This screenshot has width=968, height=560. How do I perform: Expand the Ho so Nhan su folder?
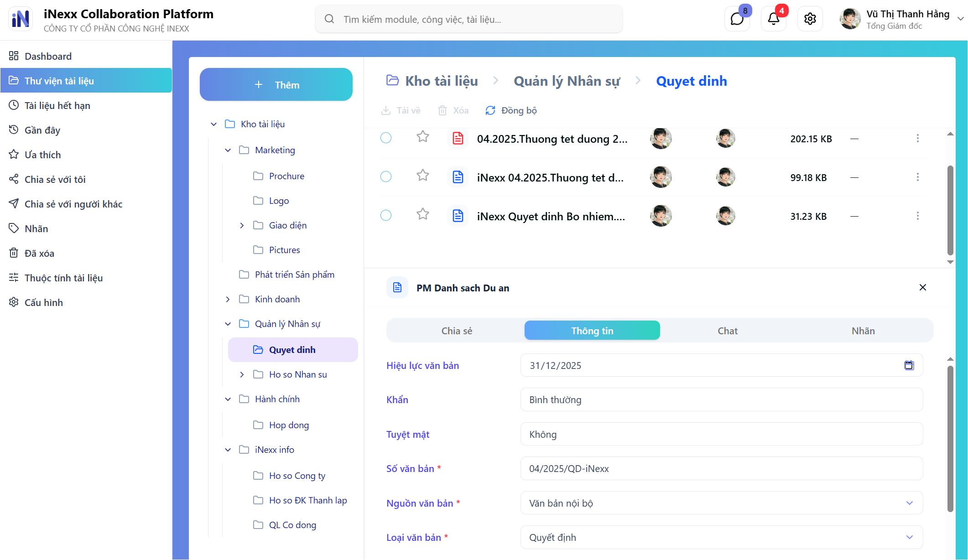pos(242,374)
